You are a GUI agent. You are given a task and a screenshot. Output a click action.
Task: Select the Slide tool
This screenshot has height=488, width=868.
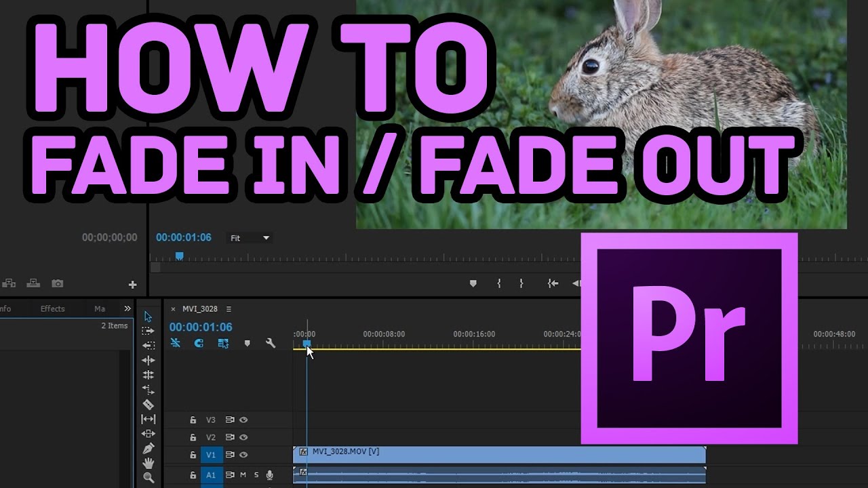pos(149,434)
